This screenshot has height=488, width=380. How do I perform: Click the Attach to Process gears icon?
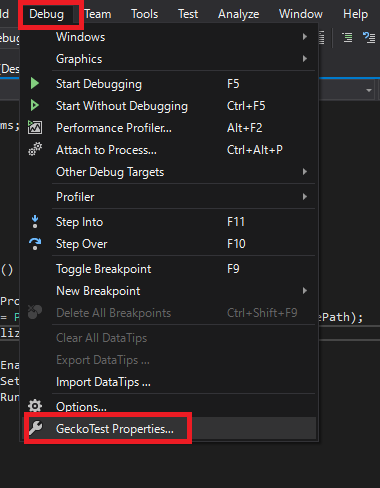point(35,149)
